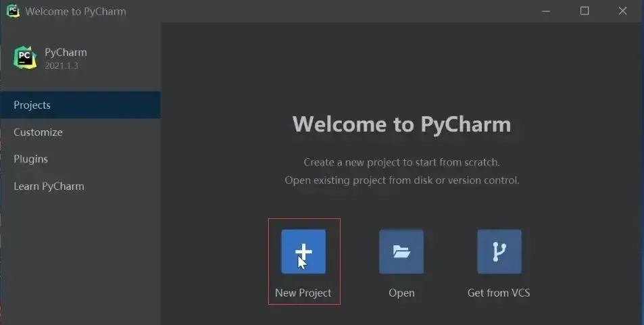Click the Open folder icon
644x325 pixels.
tap(401, 251)
